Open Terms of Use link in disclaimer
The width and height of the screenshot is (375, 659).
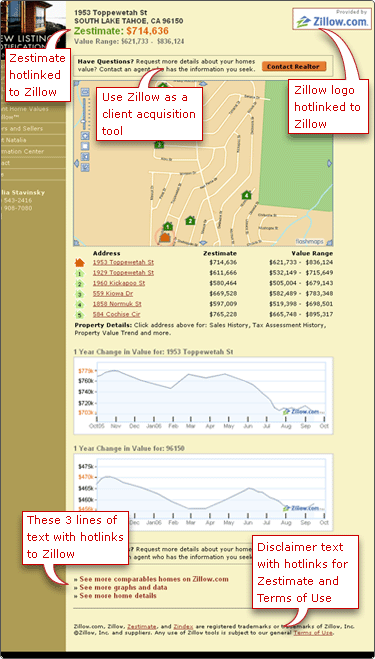pos(313,632)
